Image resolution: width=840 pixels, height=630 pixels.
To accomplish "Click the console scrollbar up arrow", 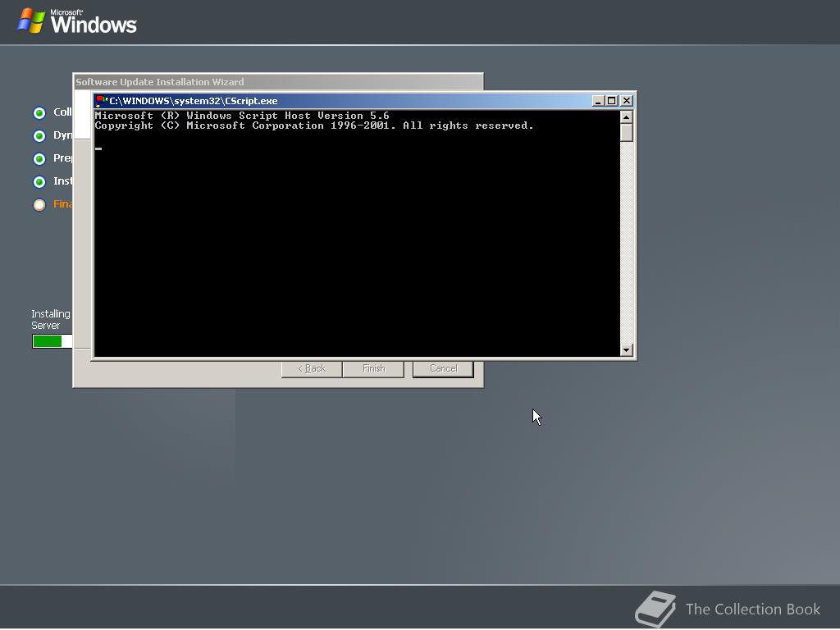I will pos(626,117).
